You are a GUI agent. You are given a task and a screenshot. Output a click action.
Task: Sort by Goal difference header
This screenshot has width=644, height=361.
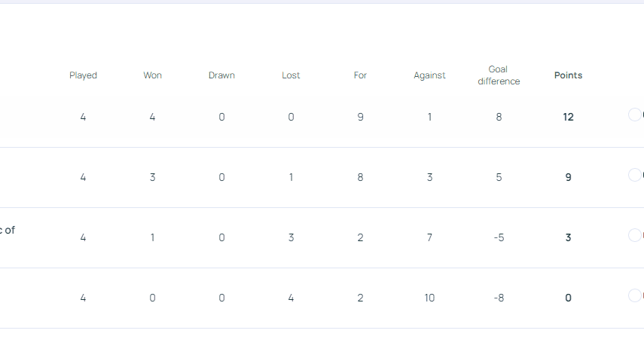point(499,75)
